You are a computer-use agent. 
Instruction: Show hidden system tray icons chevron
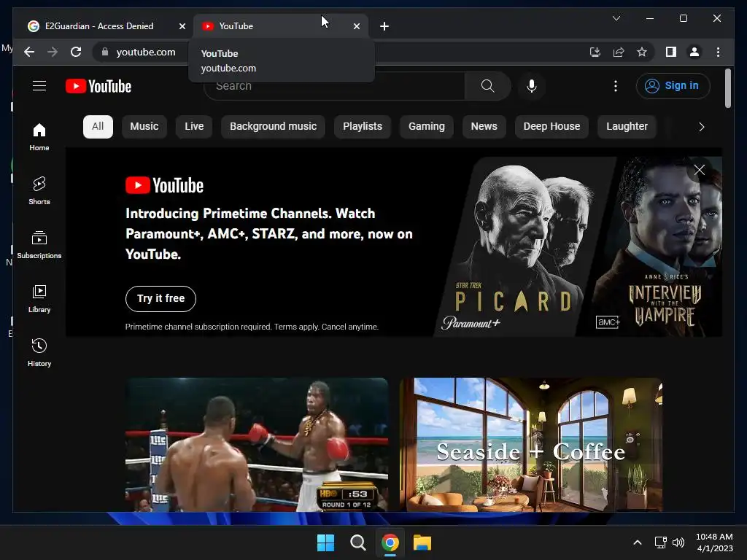pyautogui.click(x=637, y=542)
